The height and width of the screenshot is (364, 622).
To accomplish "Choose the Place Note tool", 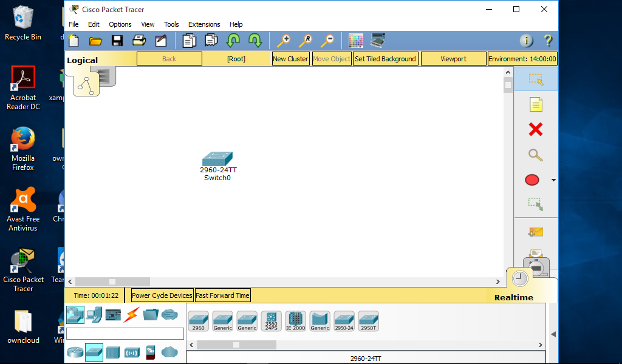I will (536, 104).
